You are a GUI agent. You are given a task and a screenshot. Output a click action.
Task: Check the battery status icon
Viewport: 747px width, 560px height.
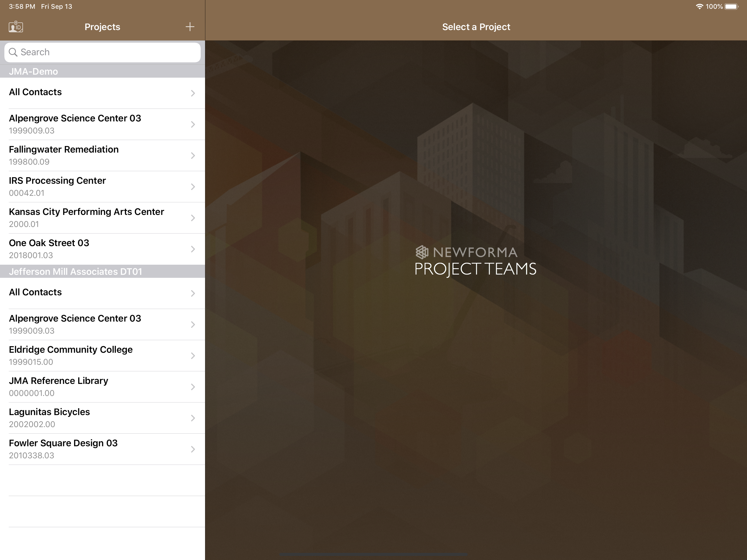tap(731, 6)
